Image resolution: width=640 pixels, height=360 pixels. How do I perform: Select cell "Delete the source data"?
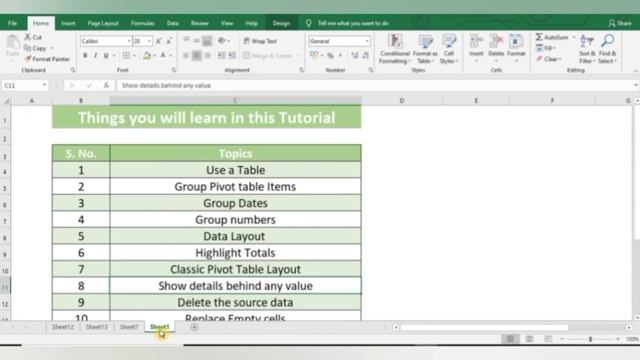235,302
